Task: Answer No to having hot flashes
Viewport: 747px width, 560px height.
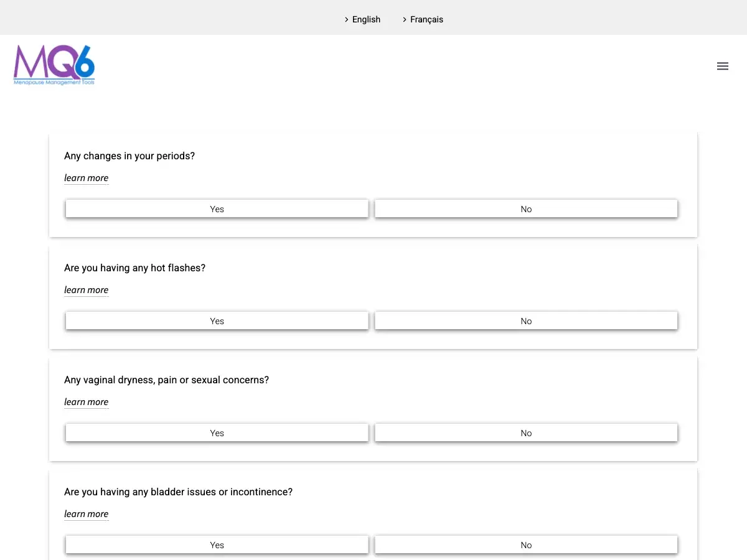Action: 526,321
